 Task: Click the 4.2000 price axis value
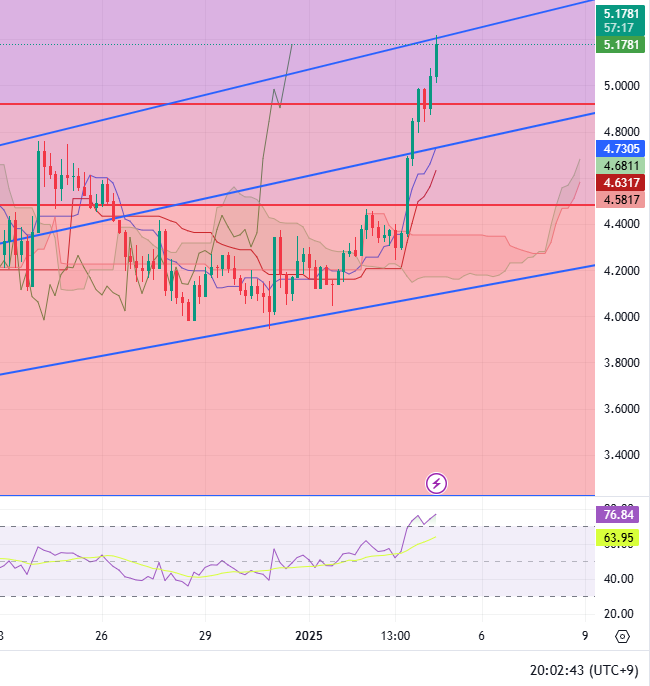click(622, 270)
